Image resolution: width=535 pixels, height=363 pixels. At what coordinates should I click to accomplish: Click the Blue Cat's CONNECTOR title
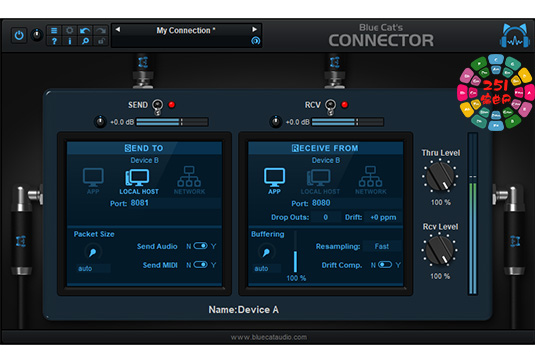pyautogui.click(x=381, y=36)
